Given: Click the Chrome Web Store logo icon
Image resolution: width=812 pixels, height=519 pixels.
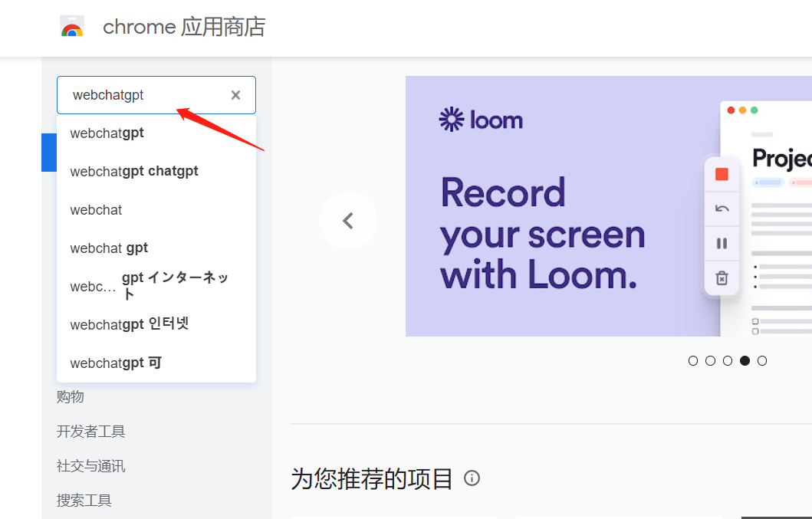Looking at the screenshot, I should [x=72, y=26].
